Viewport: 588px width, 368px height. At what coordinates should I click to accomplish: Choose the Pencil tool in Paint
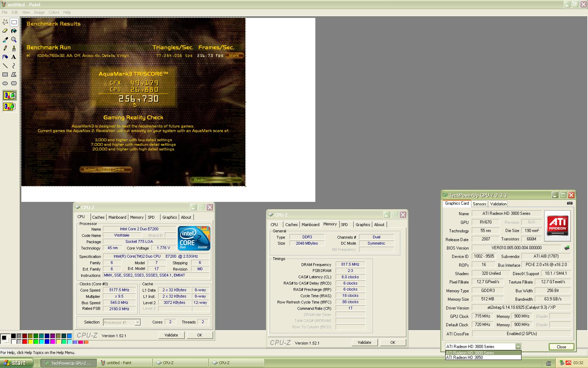tap(5, 48)
